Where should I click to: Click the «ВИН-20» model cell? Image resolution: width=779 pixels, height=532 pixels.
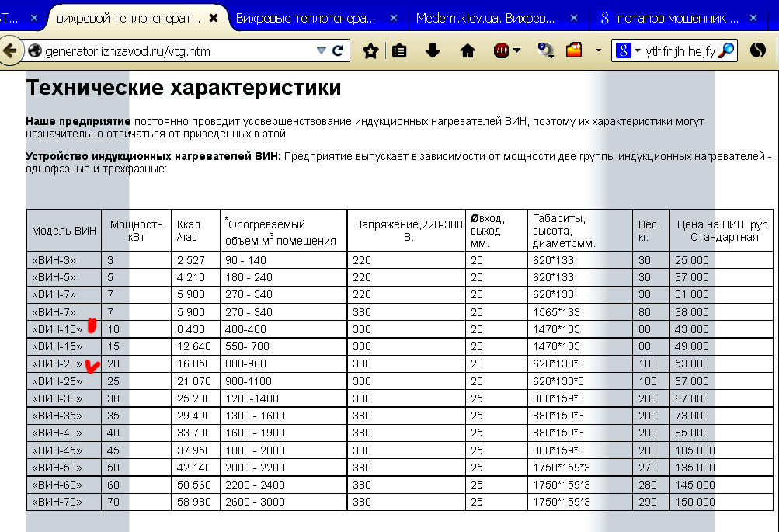[64, 363]
